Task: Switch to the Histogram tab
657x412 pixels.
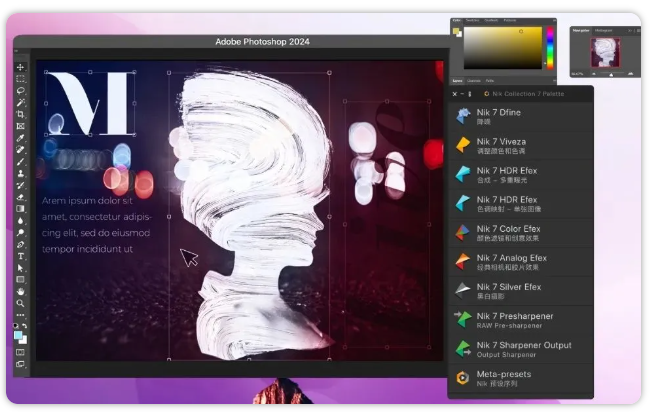Action: 603,30
